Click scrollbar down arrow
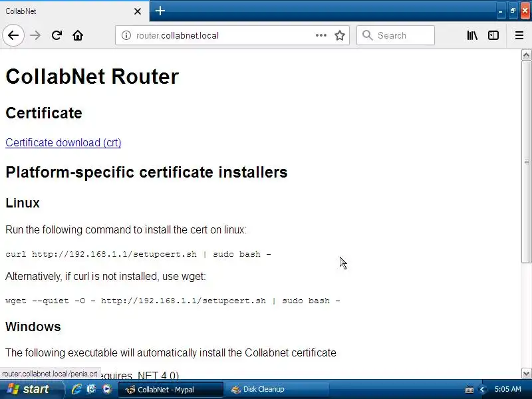 click(x=526, y=374)
